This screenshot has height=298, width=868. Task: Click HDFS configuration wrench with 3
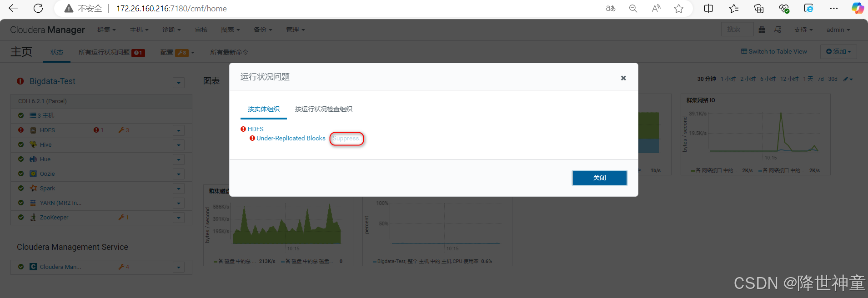click(124, 130)
